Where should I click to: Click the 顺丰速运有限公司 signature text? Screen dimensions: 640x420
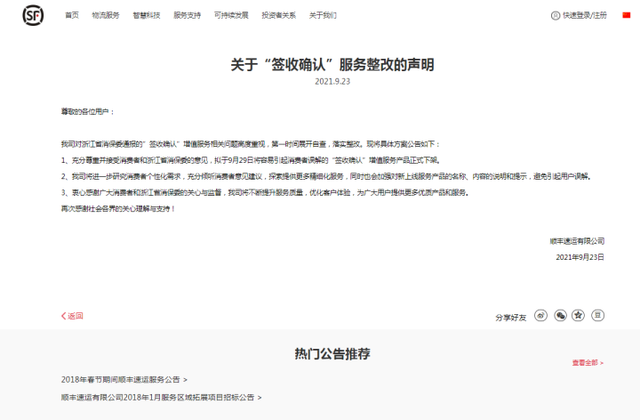point(577,241)
